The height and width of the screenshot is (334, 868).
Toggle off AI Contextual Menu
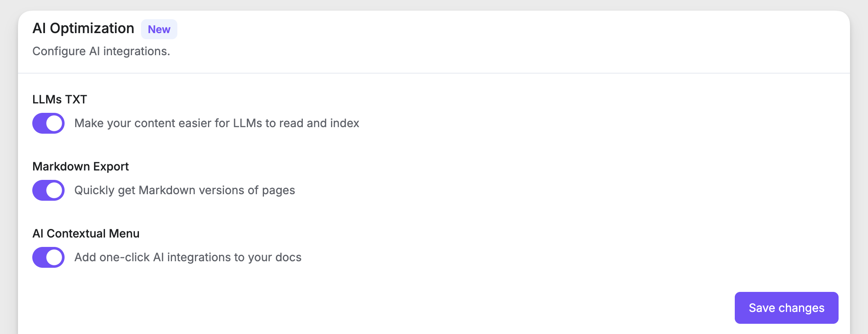pos(48,257)
